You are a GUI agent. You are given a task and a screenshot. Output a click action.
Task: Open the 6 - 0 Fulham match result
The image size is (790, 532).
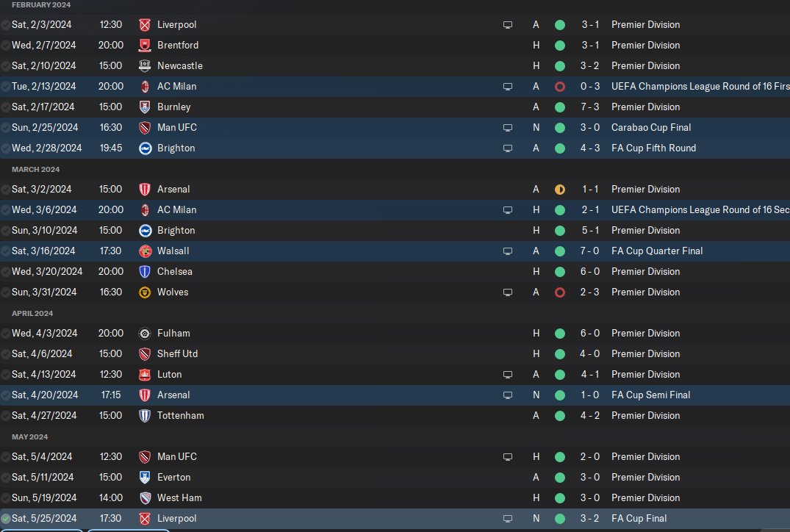click(589, 333)
